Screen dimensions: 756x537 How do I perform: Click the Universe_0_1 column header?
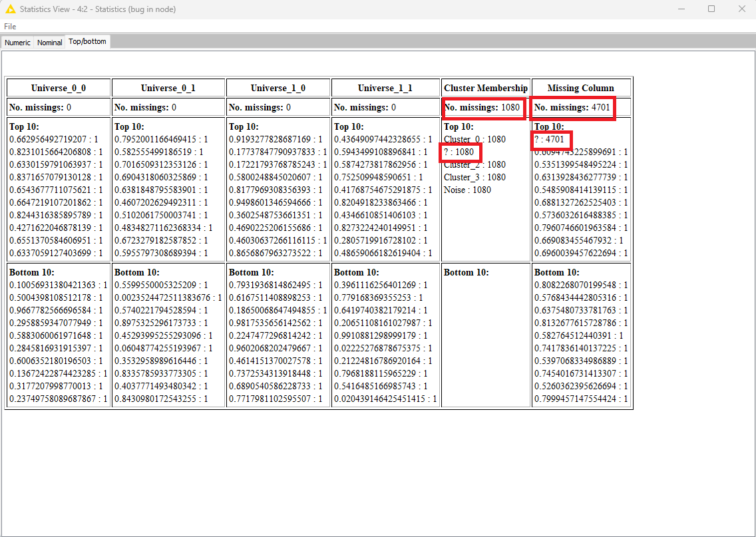(x=168, y=88)
